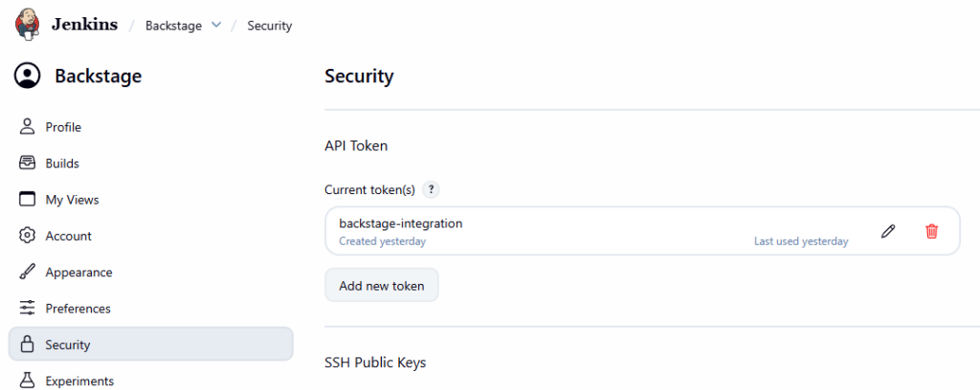Expand the Backstage breadcrumb chevron dropdown
This screenshot has width=980, height=390.
point(215,26)
